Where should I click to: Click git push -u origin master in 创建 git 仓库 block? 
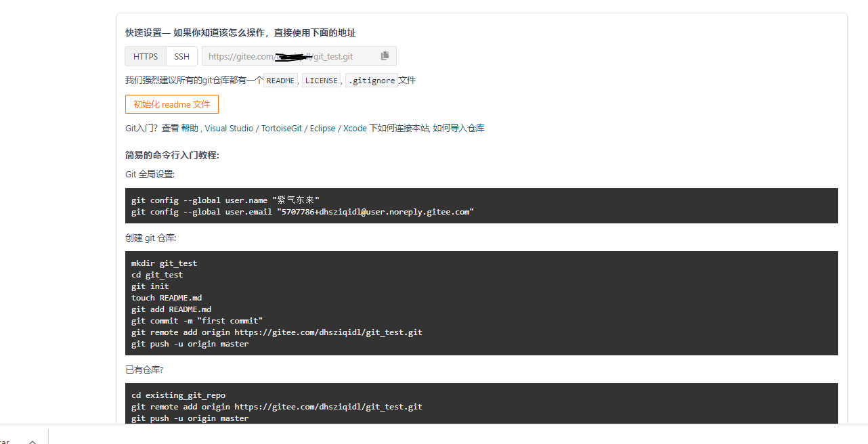click(190, 344)
